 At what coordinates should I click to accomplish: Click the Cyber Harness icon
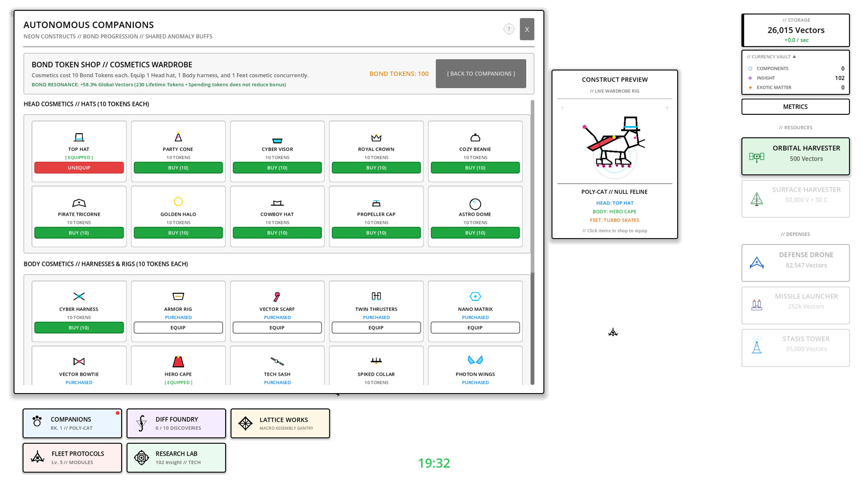(x=79, y=296)
